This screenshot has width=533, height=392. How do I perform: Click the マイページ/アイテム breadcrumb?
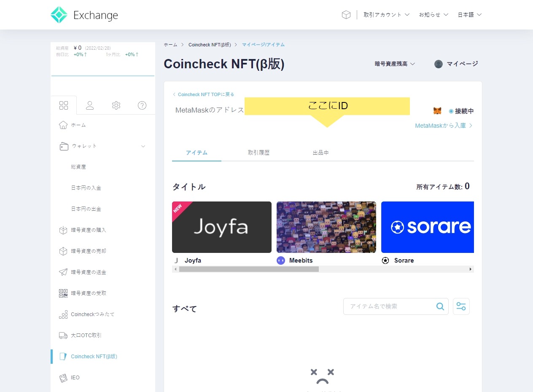tap(263, 45)
